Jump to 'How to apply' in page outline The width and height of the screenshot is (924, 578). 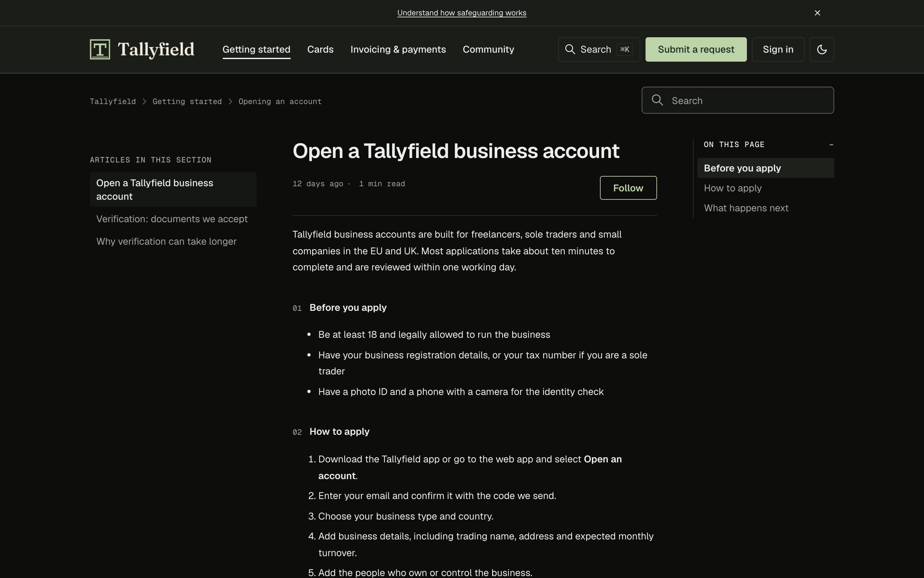click(732, 188)
